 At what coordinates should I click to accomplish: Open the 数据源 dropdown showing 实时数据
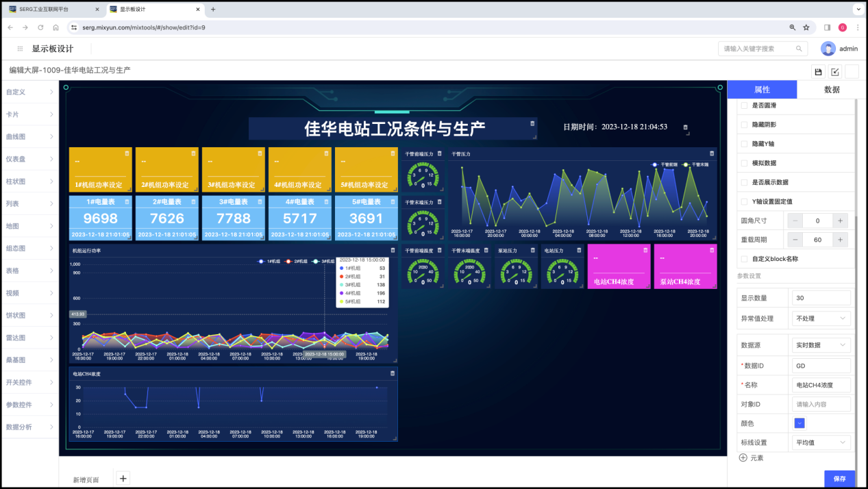point(821,344)
